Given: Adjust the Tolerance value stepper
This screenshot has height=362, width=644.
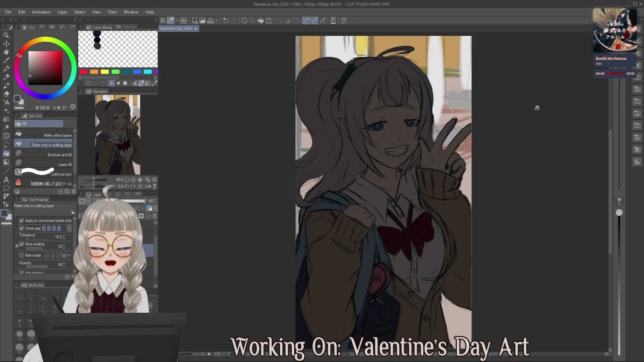Looking at the screenshot, I should click(64, 237).
